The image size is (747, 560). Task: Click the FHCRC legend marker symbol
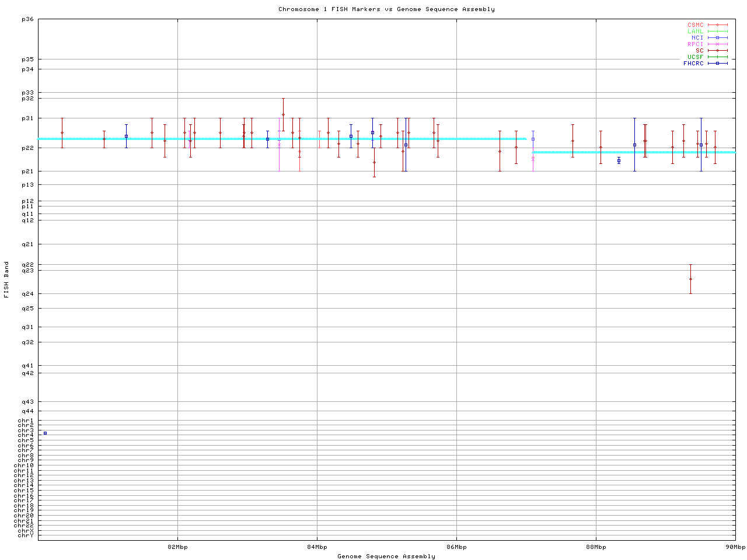717,63
